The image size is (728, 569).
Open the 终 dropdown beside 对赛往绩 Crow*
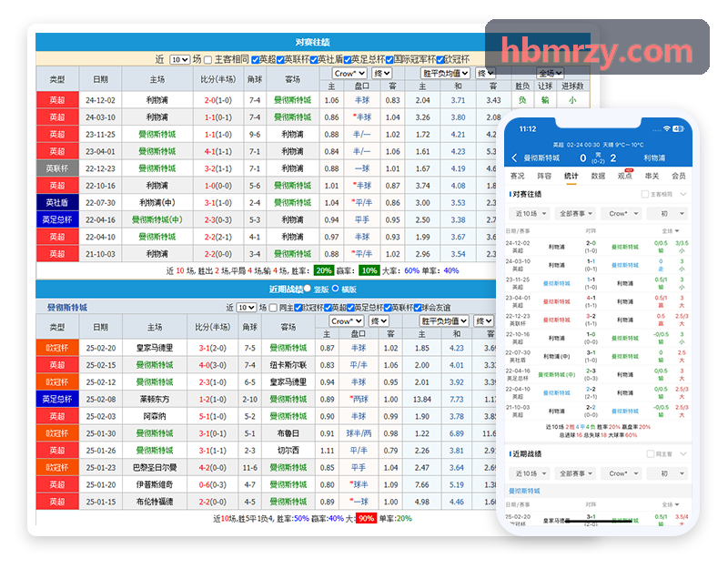point(382,74)
